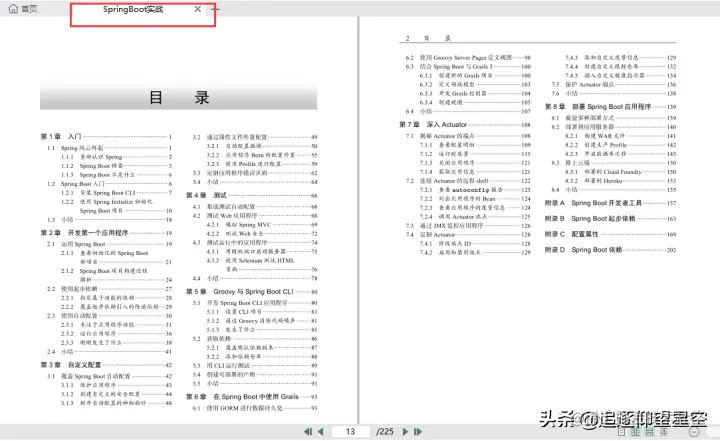Screen dimensions: 720x441
Task: Close the SpringBoot实战 tab
Action: [197, 9]
